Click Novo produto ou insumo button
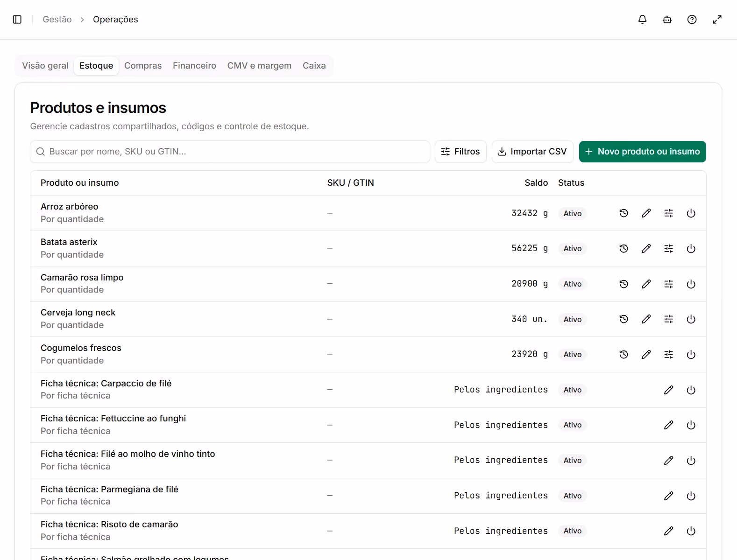737x560 pixels. (643, 152)
